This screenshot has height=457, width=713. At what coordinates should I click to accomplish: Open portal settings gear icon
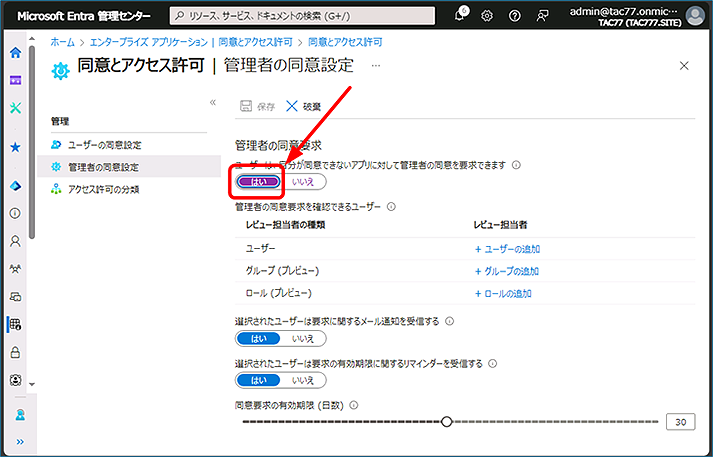pyautogui.click(x=487, y=16)
